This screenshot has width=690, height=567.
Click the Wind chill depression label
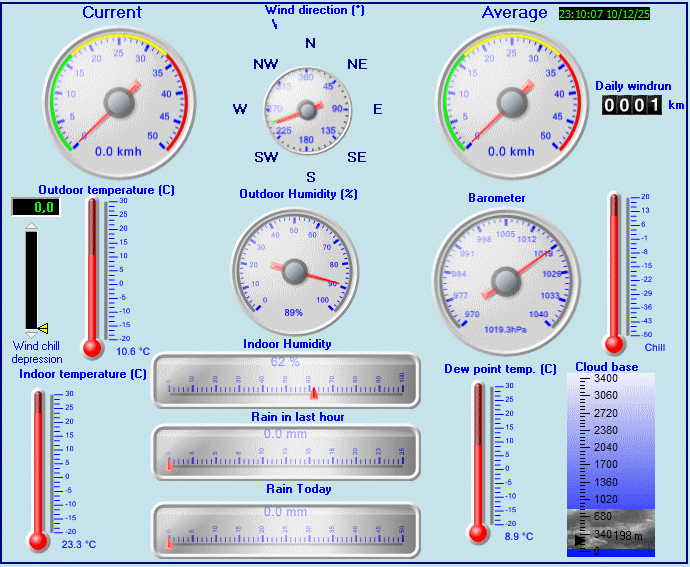[x=37, y=353]
